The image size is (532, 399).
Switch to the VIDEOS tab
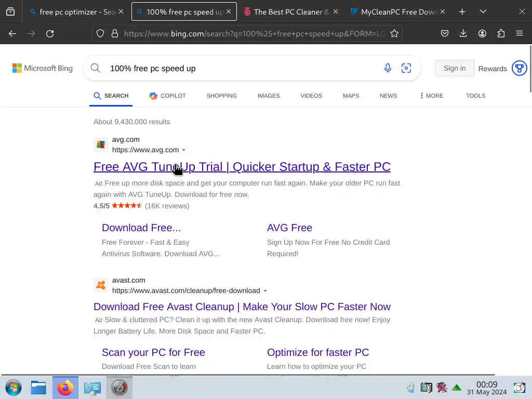click(x=311, y=96)
